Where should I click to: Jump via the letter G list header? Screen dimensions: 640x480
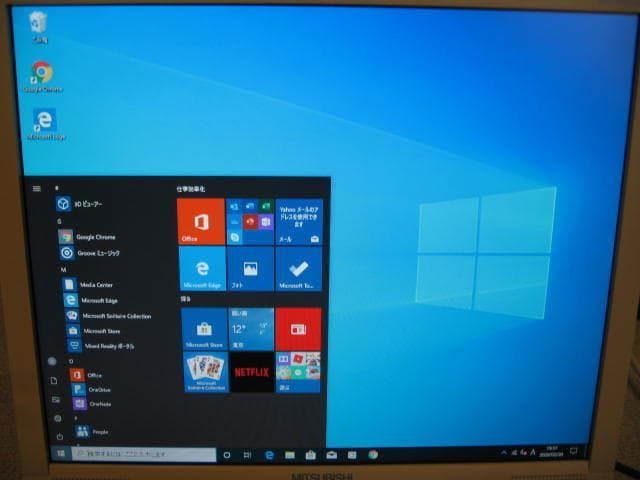59,221
